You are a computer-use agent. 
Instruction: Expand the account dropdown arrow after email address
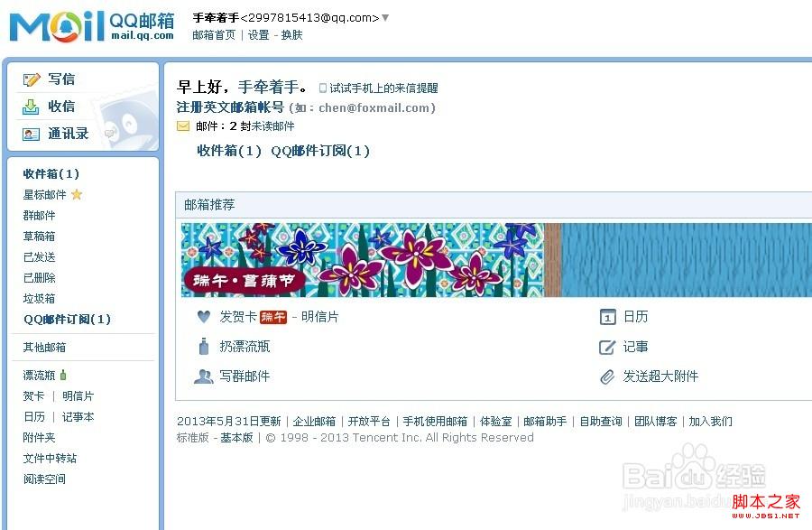pos(385,18)
